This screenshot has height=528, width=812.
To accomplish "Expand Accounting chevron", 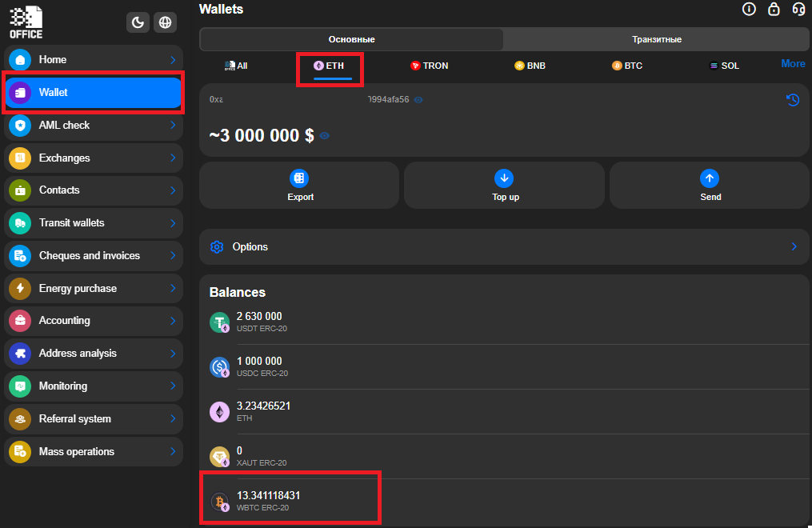I will pos(173,321).
